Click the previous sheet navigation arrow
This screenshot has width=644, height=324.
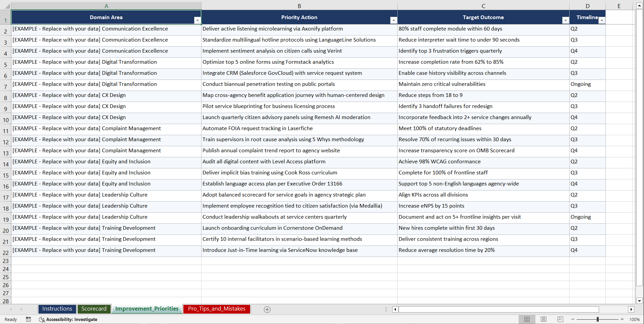(11, 309)
